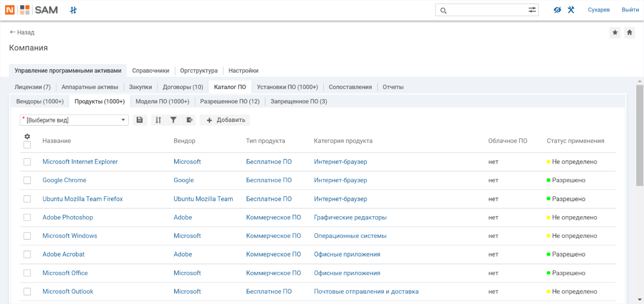Tick checkbox for Microsoft Internet Explorer
644x304 pixels.
27,162
